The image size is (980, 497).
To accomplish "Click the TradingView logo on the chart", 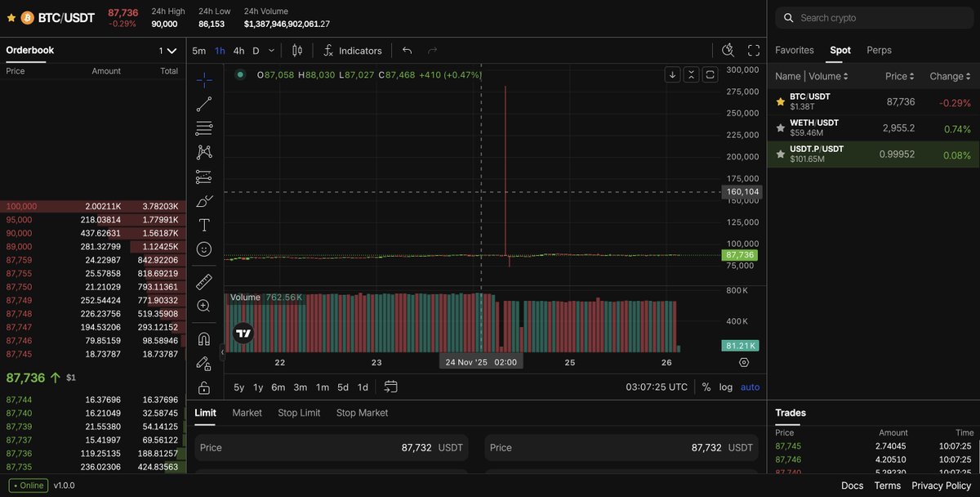I will (243, 333).
